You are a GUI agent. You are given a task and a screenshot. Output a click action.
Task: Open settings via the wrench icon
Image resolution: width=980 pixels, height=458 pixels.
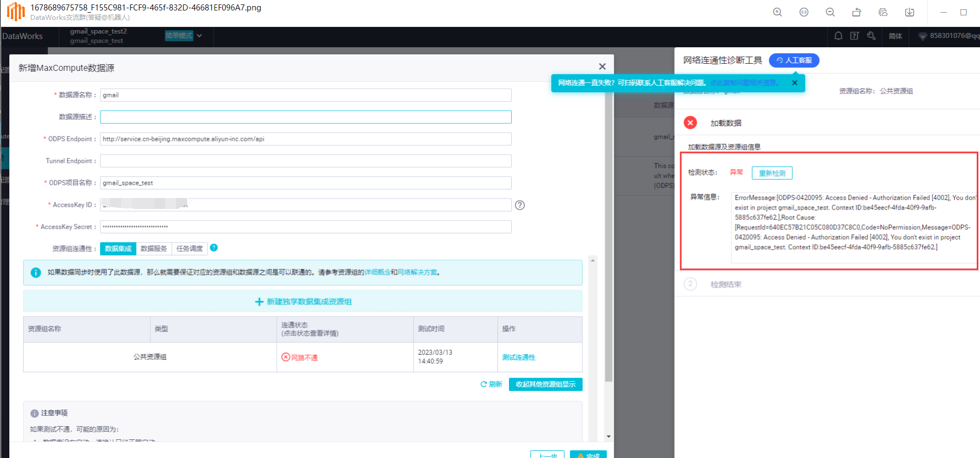tap(871, 36)
